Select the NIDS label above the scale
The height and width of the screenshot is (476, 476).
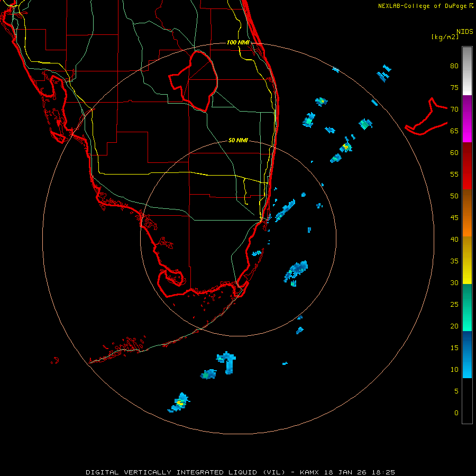click(x=464, y=31)
